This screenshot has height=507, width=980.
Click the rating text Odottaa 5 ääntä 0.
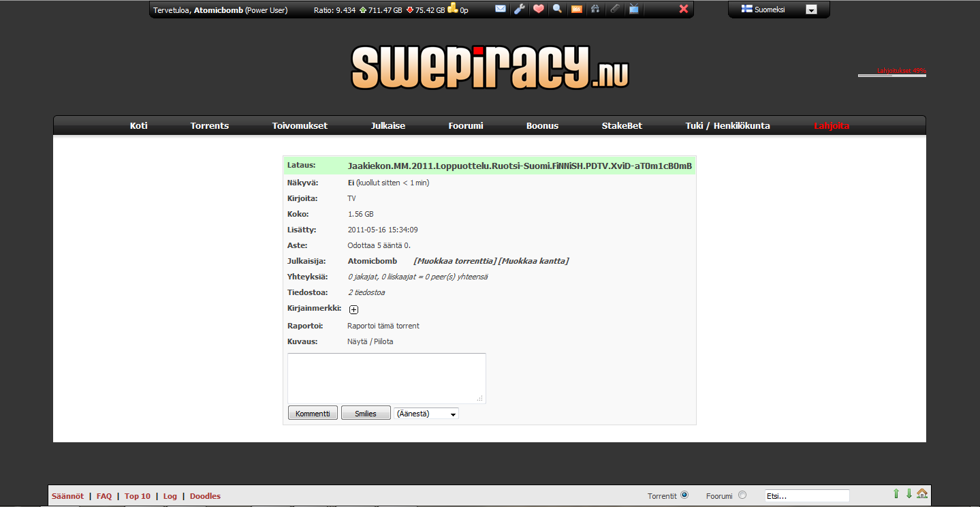click(379, 245)
